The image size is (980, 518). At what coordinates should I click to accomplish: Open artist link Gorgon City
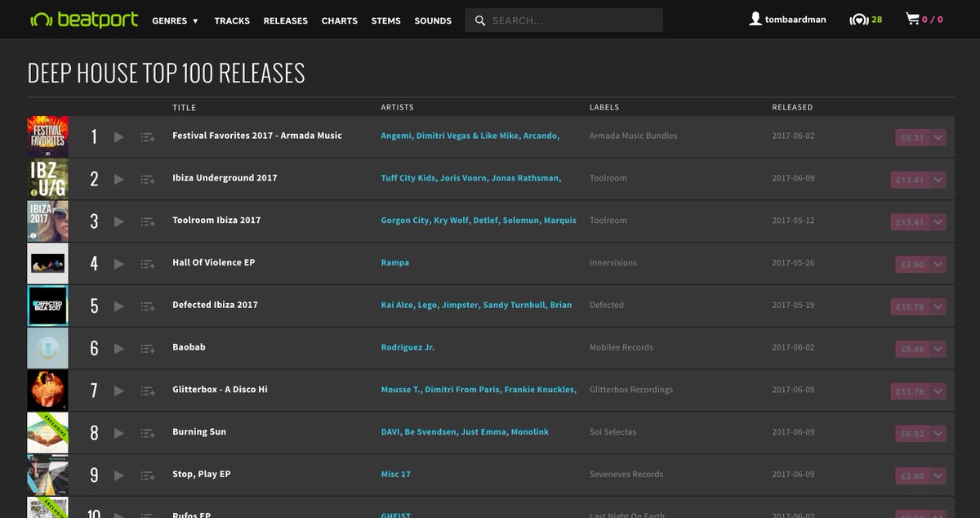405,221
